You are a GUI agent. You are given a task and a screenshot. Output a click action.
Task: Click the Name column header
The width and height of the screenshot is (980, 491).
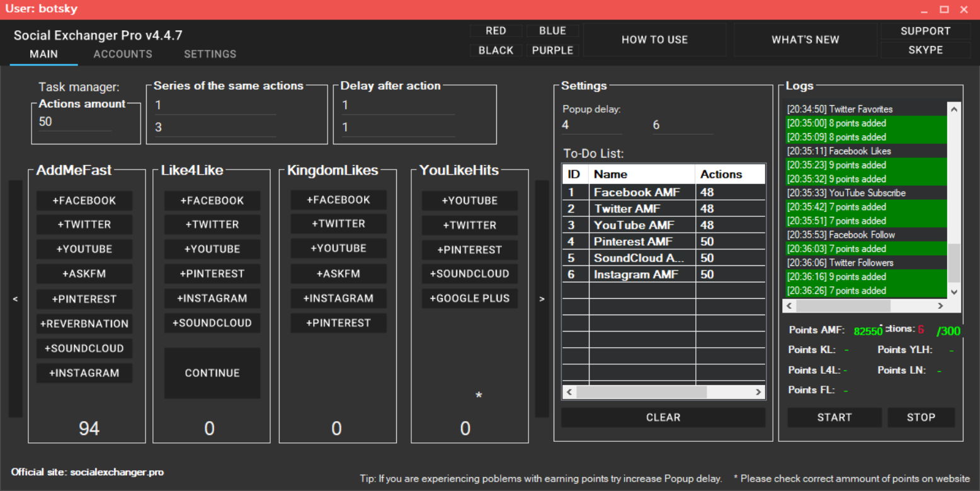point(642,174)
